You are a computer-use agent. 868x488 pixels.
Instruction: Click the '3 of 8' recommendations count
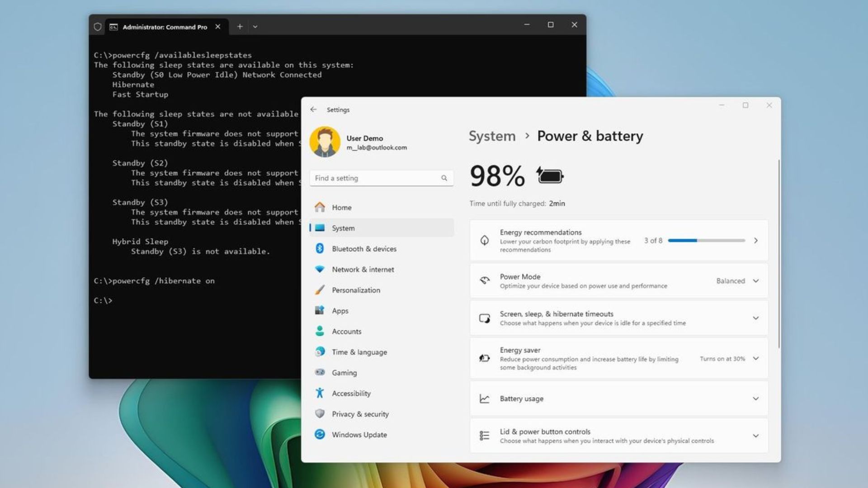pos(653,240)
